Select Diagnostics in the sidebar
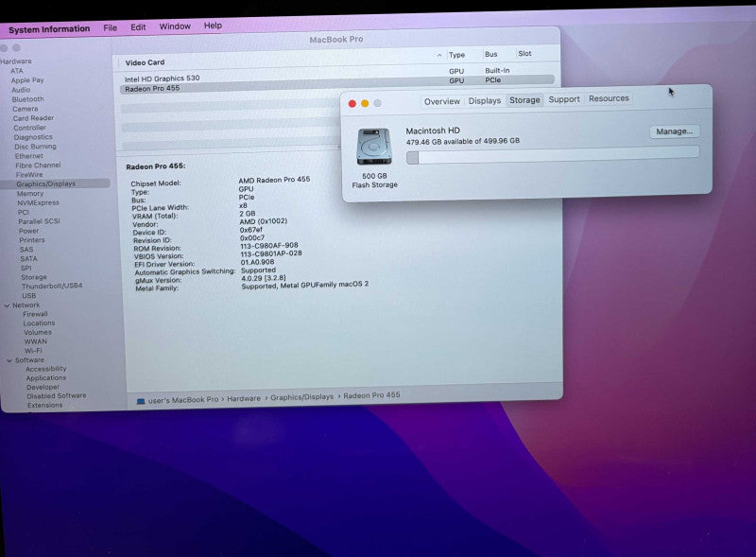 click(x=33, y=137)
